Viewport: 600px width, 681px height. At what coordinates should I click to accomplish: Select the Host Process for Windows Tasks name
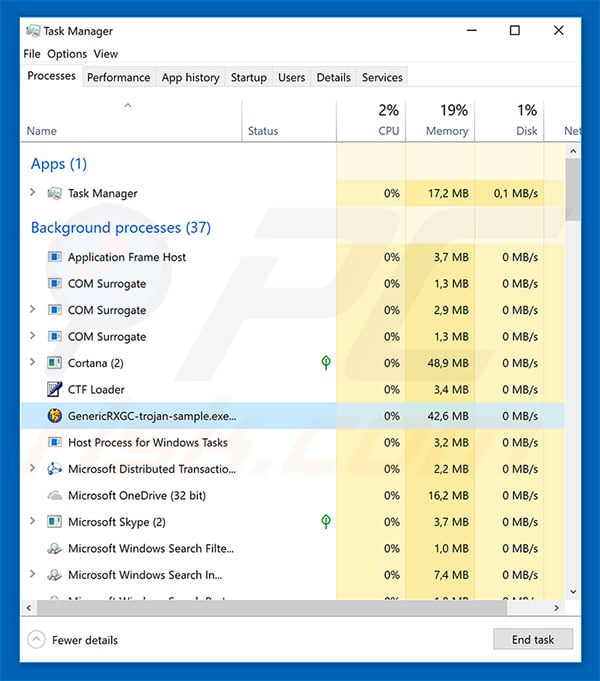(148, 443)
